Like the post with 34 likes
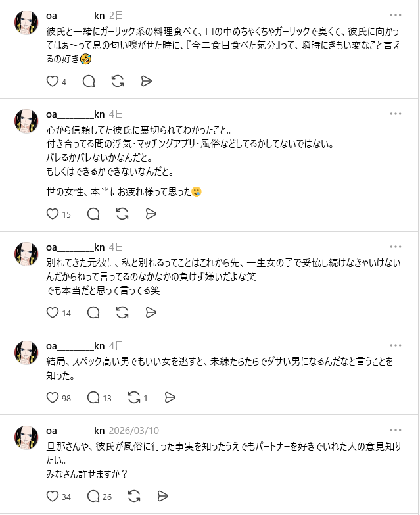The width and height of the screenshot is (420, 515). click(x=53, y=496)
